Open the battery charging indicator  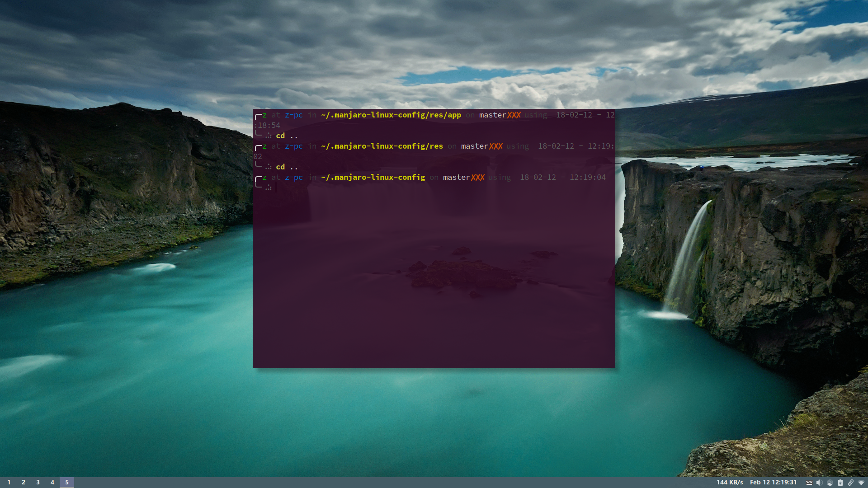click(x=840, y=483)
